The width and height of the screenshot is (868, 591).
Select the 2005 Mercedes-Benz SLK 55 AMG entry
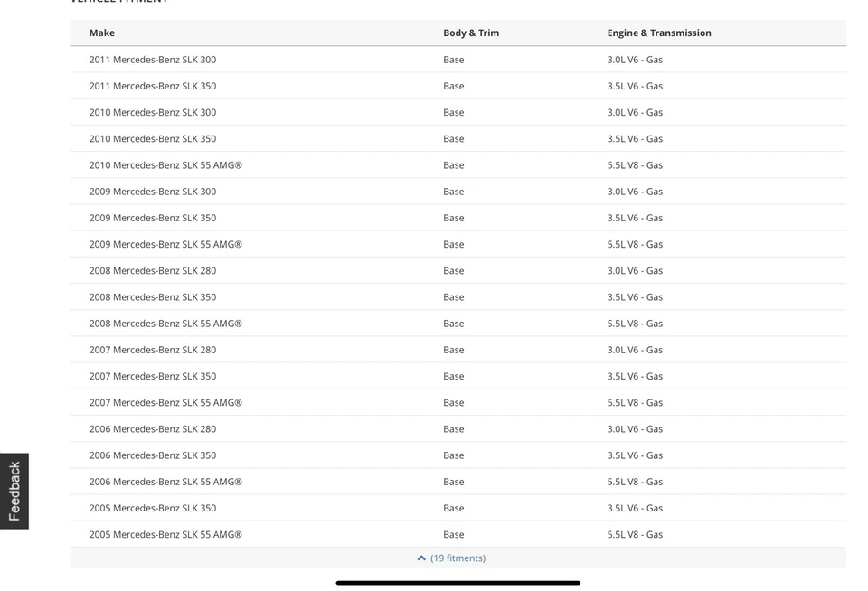click(x=165, y=534)
